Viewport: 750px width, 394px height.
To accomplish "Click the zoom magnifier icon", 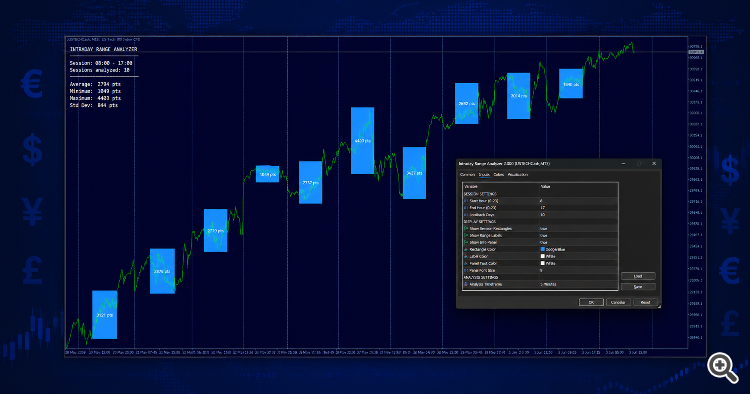I will click(722, 367).
